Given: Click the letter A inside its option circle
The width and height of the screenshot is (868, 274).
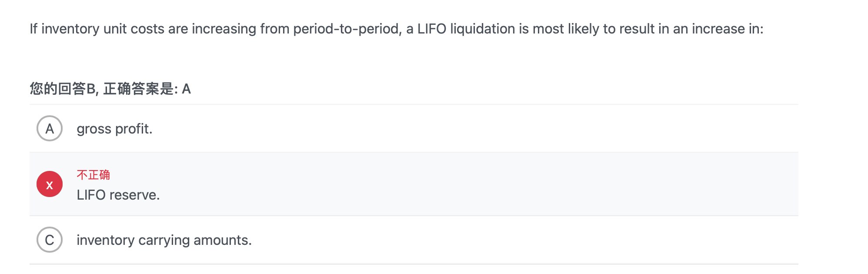Looking at the screenshot, I should pos(50,129).
